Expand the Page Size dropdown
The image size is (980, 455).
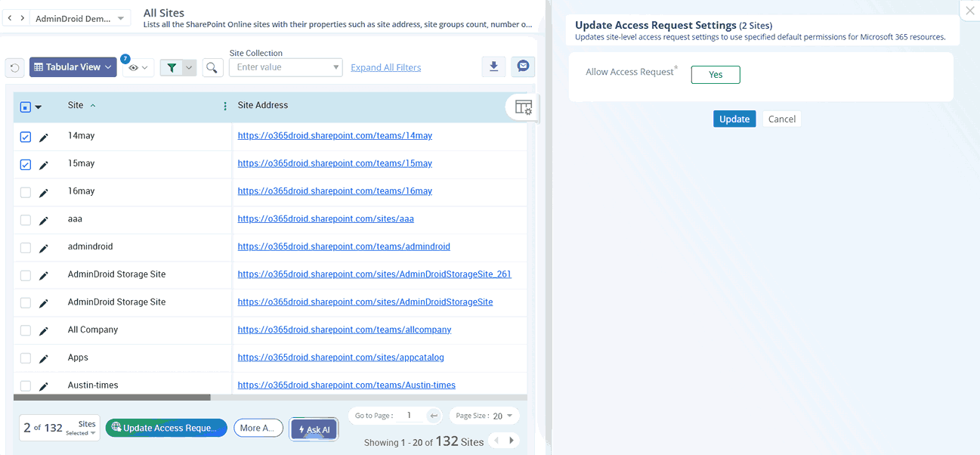pyautogui.click(x=484, y=415)
